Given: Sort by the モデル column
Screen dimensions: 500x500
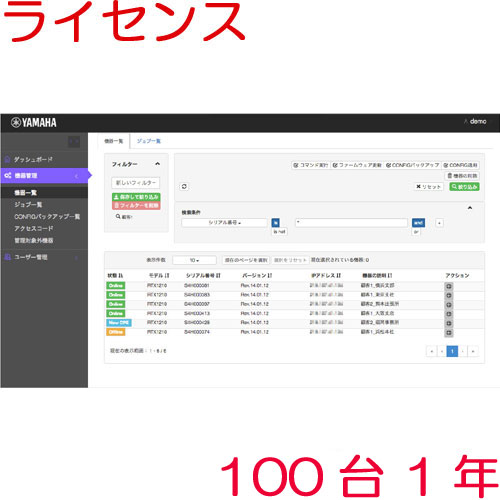Looking at the screenshot, I should [159, 275].
